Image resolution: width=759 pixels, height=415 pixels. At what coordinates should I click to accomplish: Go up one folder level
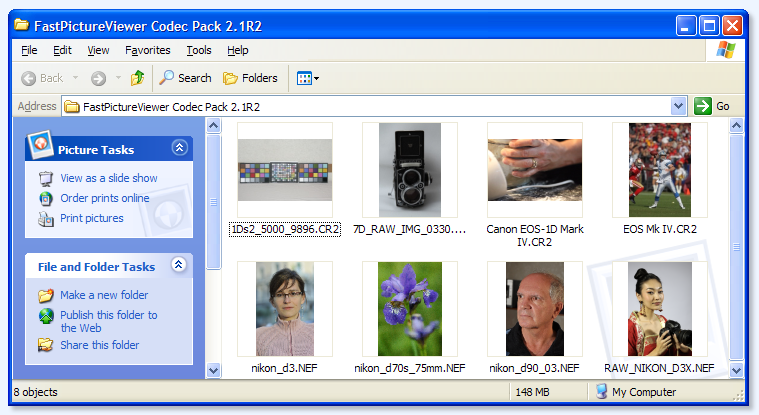click(x=137, y=77)
